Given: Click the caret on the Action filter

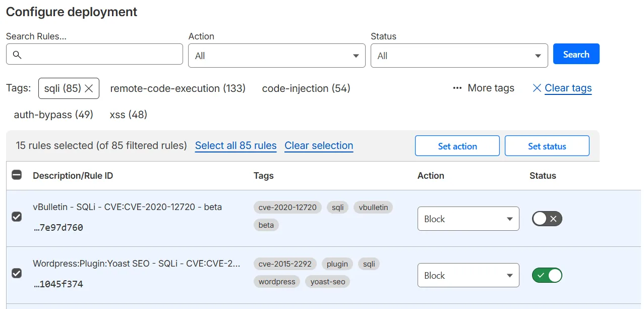Looking at the screenshot, I should click(357, 56).
